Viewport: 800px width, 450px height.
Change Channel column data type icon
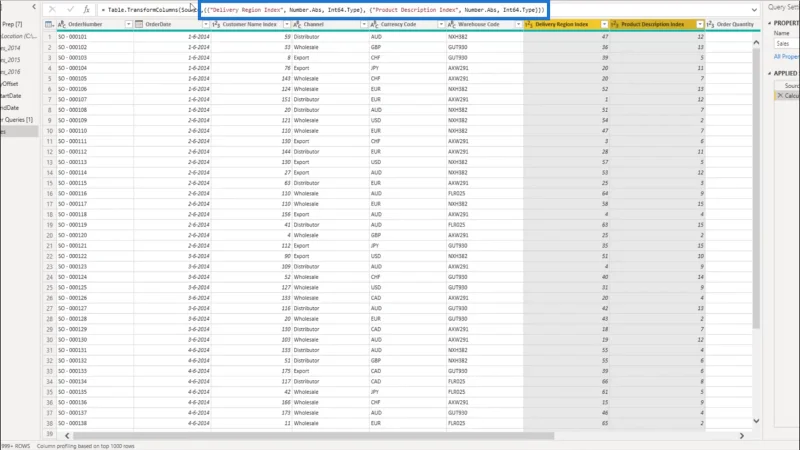[297, 24]
